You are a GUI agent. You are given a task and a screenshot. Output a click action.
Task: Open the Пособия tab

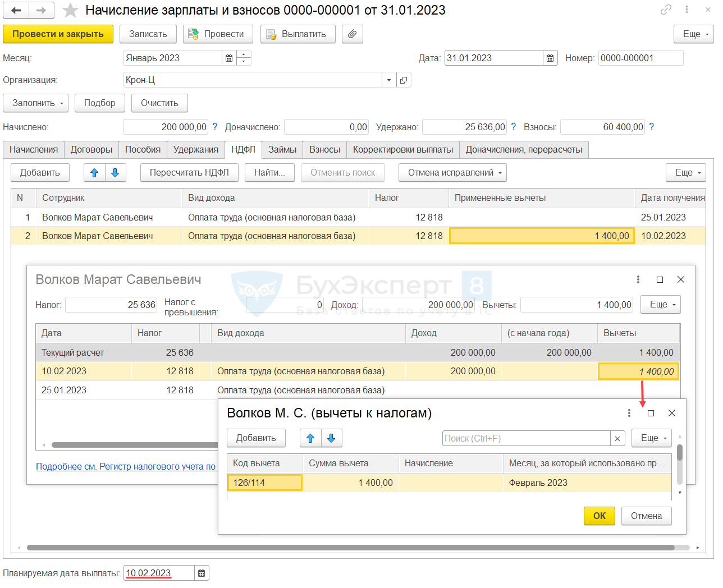coord(143,149)
